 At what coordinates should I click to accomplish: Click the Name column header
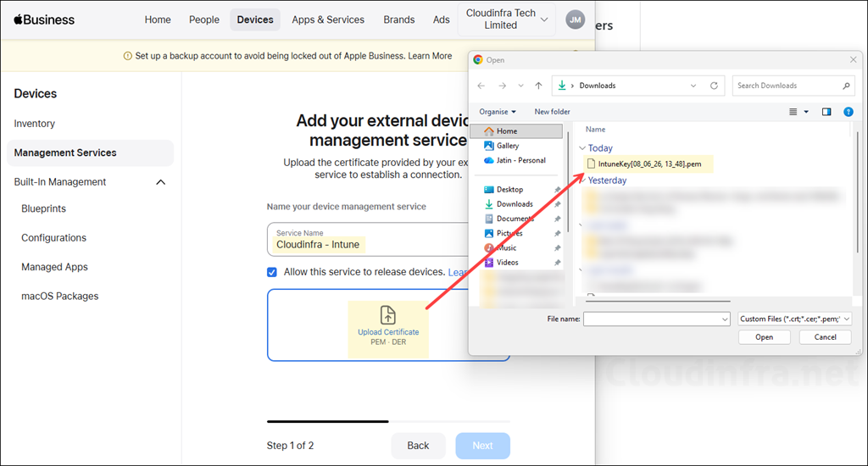(x=596, y=130)
